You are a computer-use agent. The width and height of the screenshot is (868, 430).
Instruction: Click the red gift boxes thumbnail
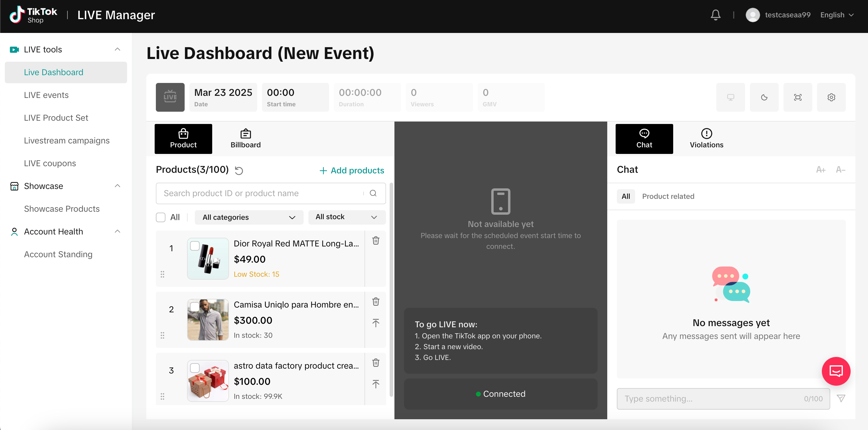click(208, 381)
